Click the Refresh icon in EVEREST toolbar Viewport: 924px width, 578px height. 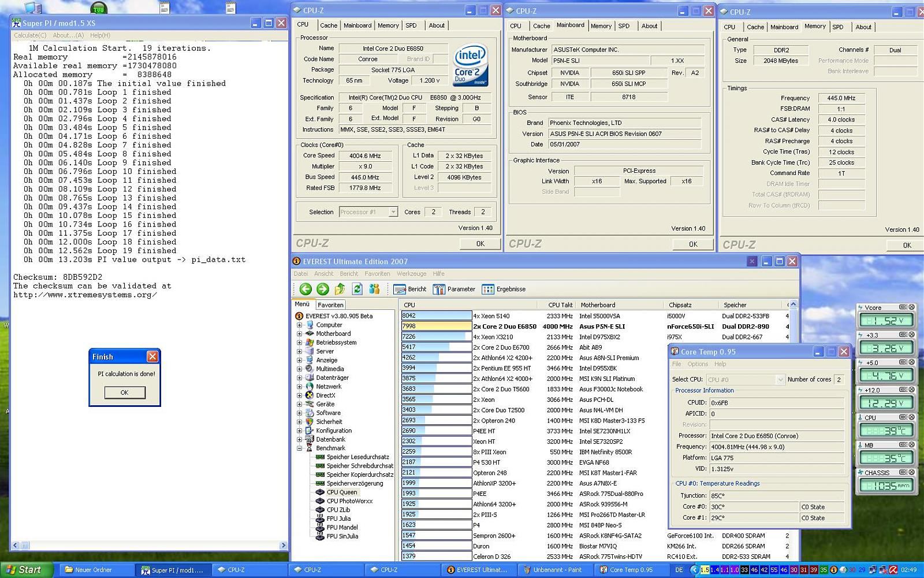click(x=357, y=289)
